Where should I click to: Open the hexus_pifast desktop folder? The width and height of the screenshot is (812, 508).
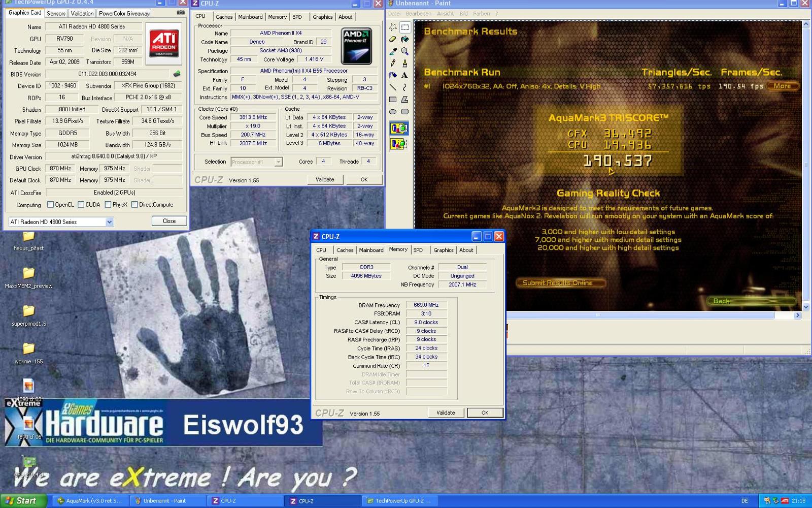28,240
